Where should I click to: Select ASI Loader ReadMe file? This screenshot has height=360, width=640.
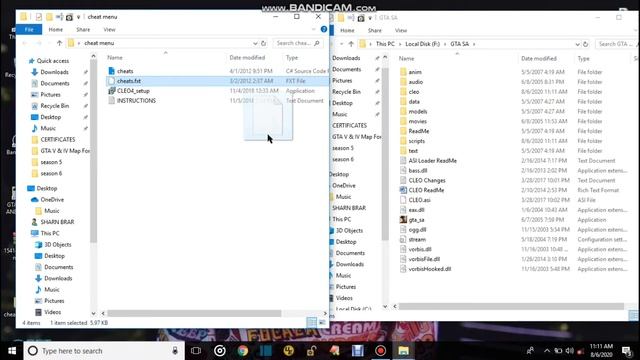tap(432, 161)
